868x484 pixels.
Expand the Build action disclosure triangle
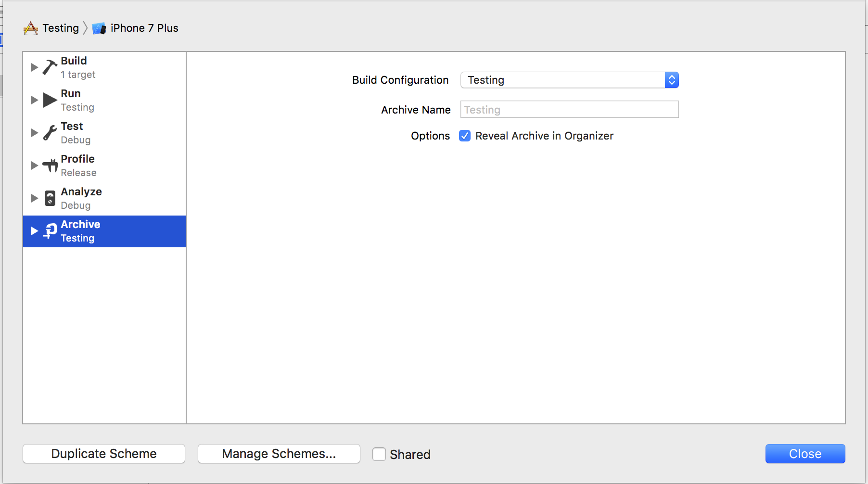click(35, 67)
